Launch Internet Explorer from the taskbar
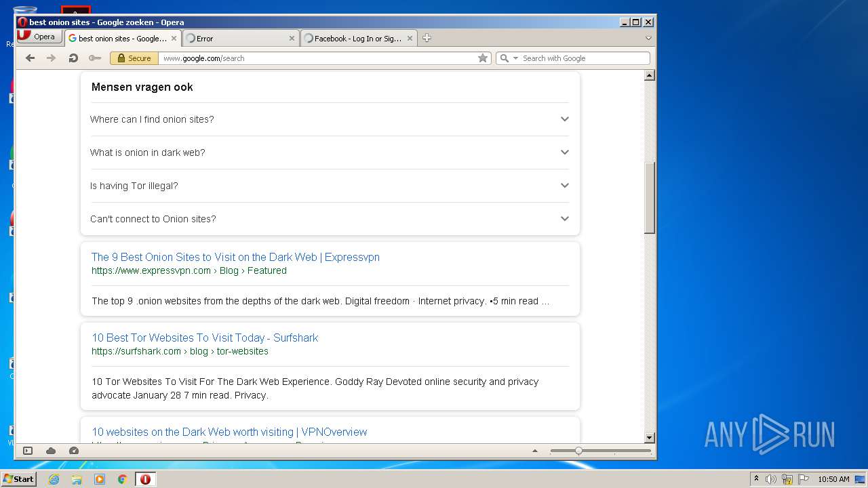Image resolution: width=868 pixels, height=488 pixels. click(x=54, y=479)
